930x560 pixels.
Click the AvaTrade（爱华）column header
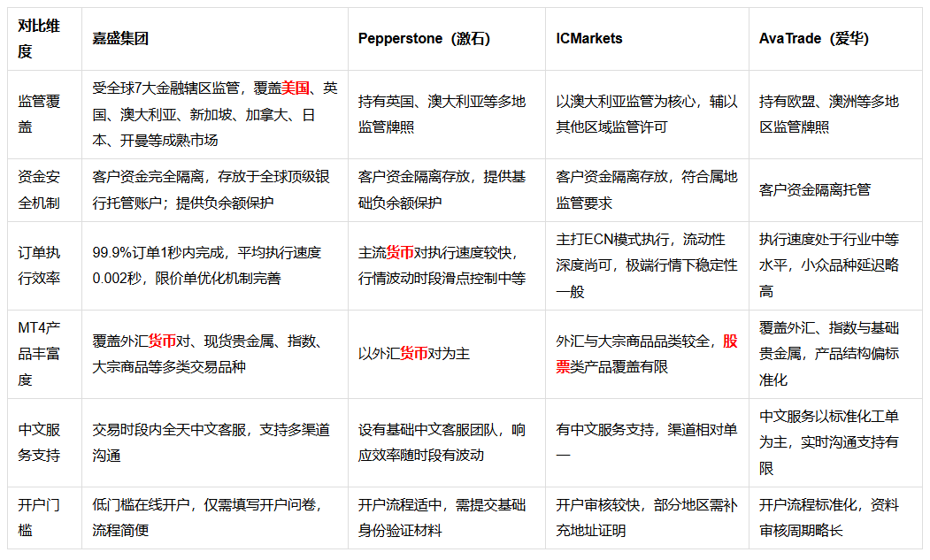(835, 39)
